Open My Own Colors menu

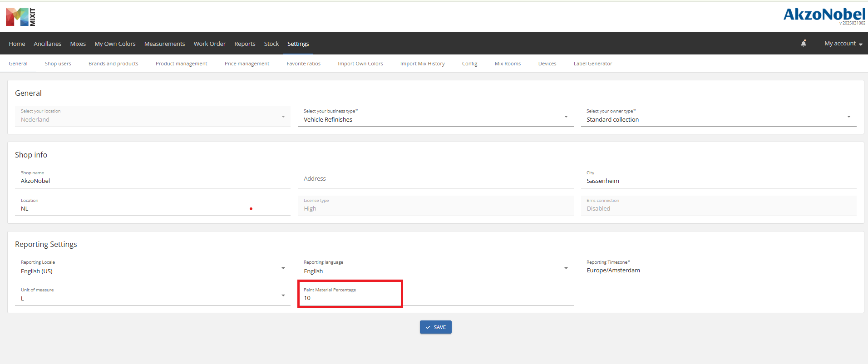[x=115, y=44]
